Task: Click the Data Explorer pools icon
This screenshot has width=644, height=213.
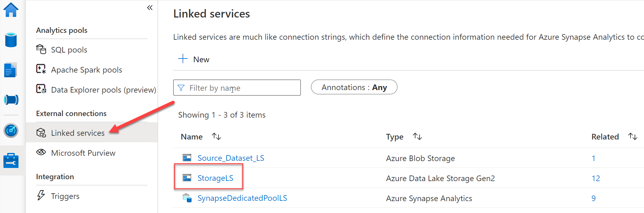Action: pyautogui.click(x=41, y=89)
